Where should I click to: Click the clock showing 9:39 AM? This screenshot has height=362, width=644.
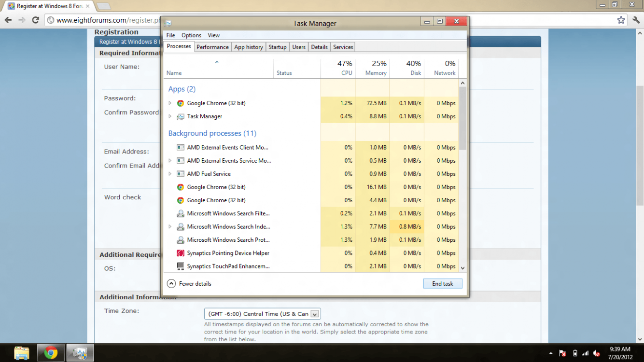point(620,349)
